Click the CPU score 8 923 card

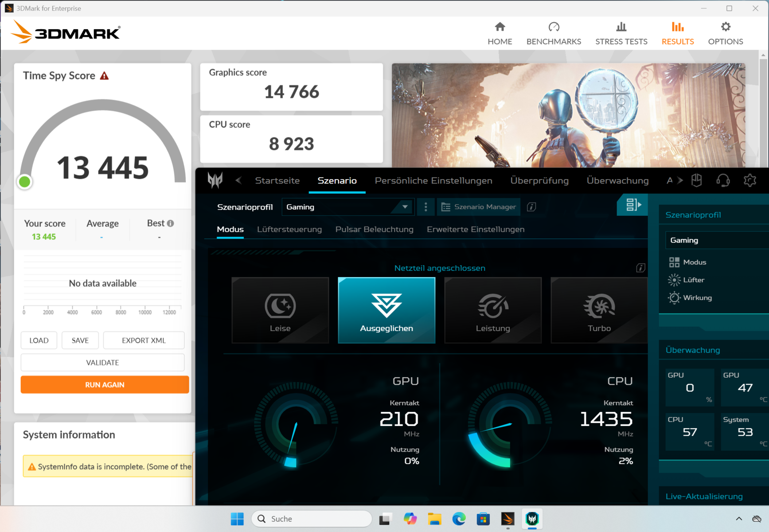292,139
